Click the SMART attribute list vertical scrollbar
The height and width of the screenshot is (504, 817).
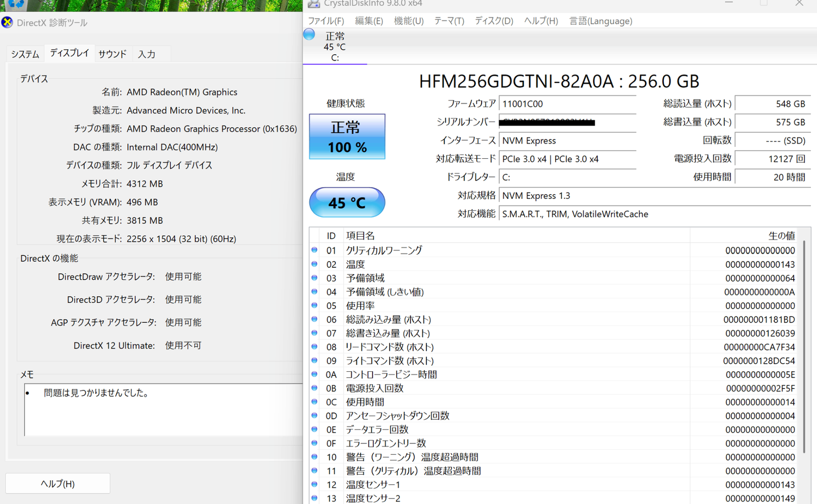click(x=805, y=346)
